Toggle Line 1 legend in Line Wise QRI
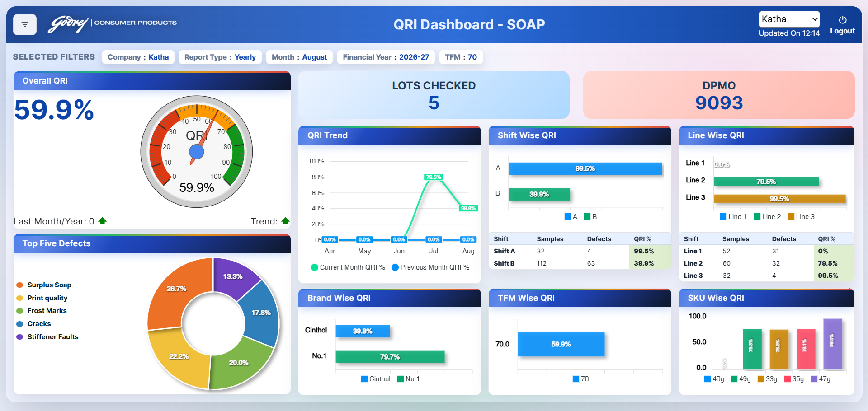Screen dimensions: 868x411 coord(733,217)
